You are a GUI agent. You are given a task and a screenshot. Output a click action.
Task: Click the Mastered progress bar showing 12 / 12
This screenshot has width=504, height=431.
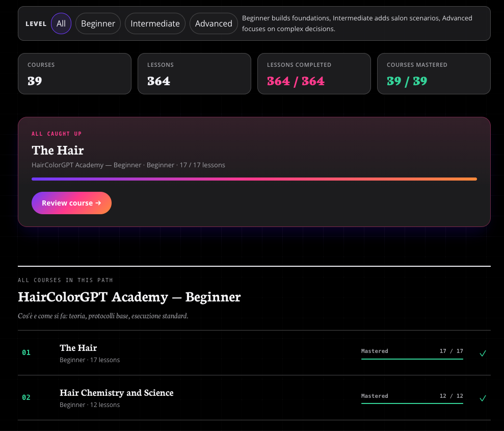[412, 403]
